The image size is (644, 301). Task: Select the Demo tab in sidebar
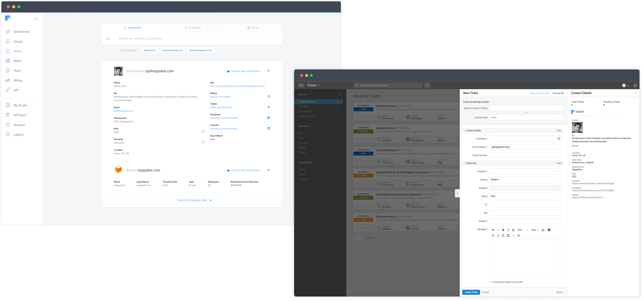pos(18,51)
